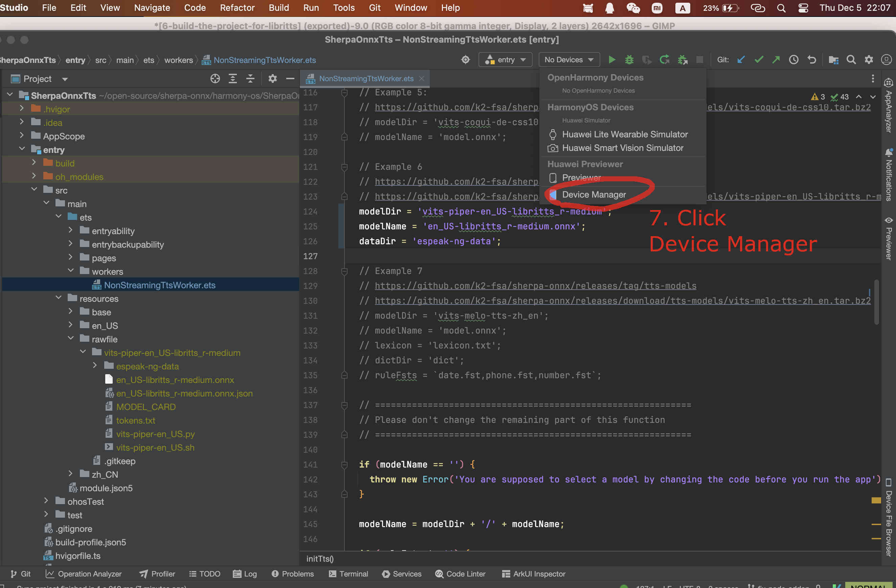
Task: Click the Search Everywhere magnifier in toolbar
Action: click(x=851, y=60)
